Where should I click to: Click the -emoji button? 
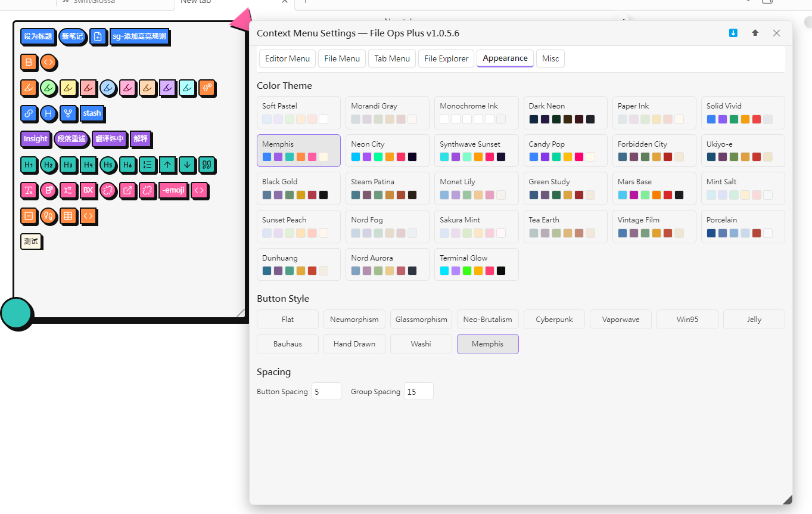pos(173,190)
